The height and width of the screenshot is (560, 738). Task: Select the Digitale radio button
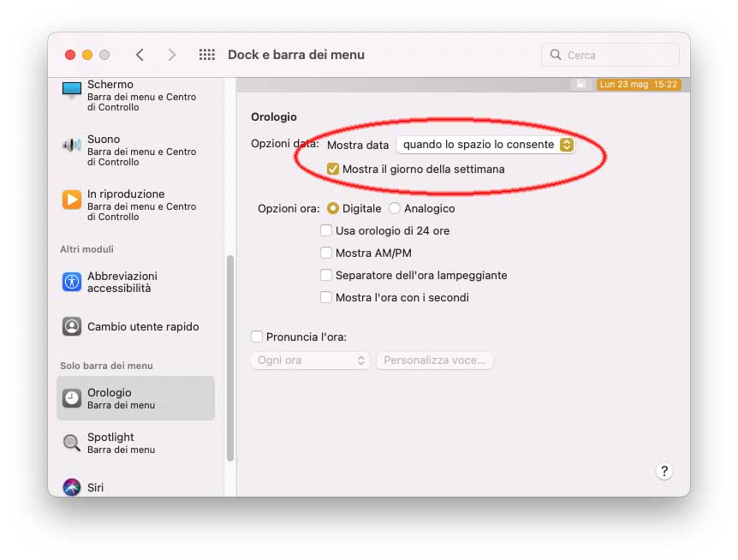tap(333, 208)
